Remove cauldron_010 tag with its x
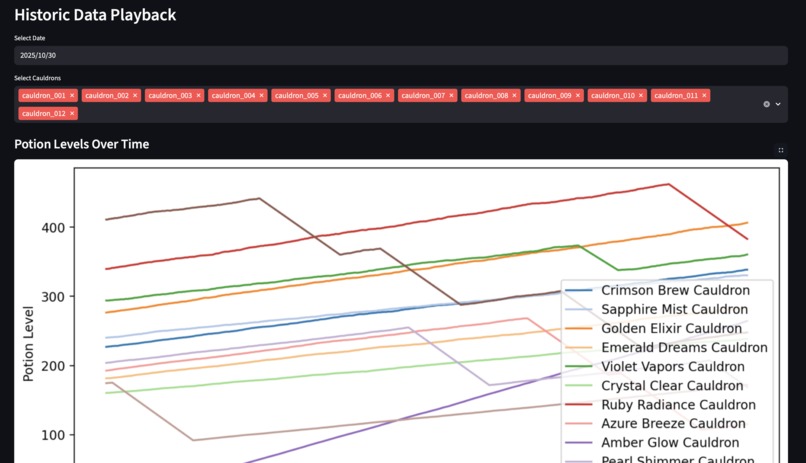Image resolution: width=806 pixels, height=463 pixels. point(641,96)
